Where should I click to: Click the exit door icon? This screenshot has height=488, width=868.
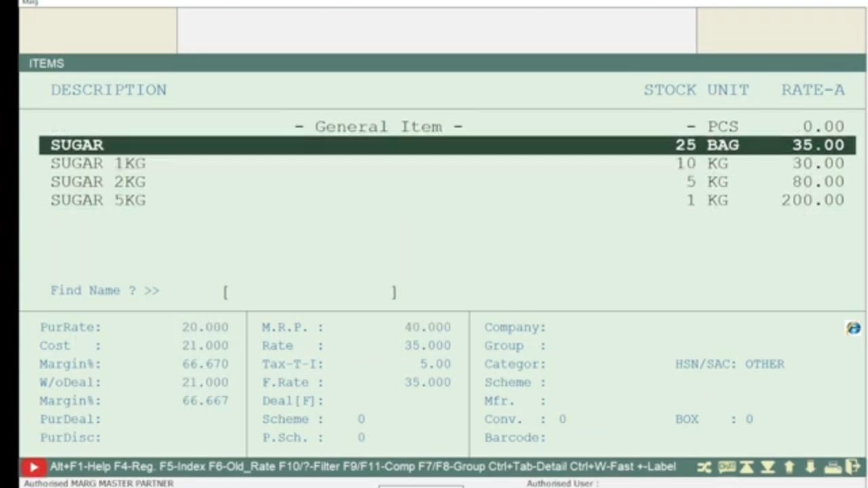coord(852,467)
